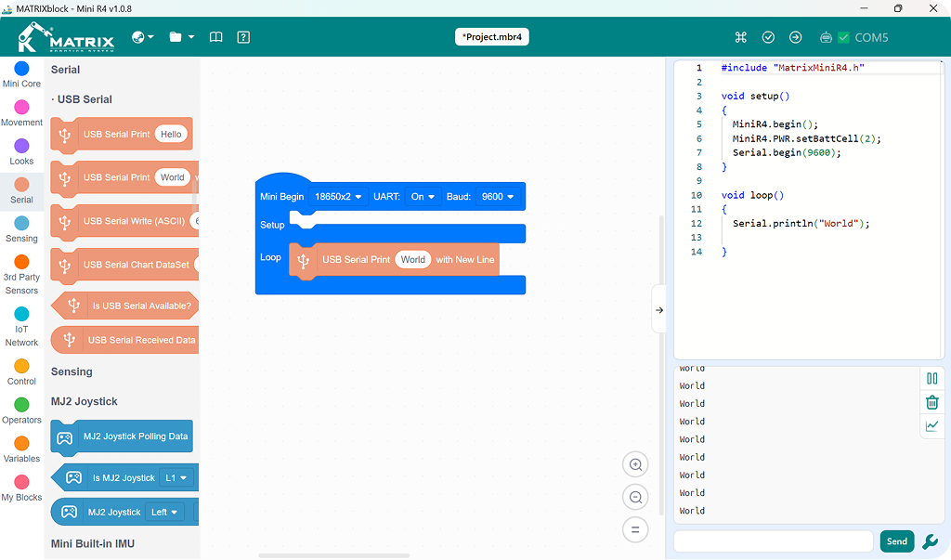951x560 pixels.
Task: Open the serial chart plot icon
Action: 932,426
